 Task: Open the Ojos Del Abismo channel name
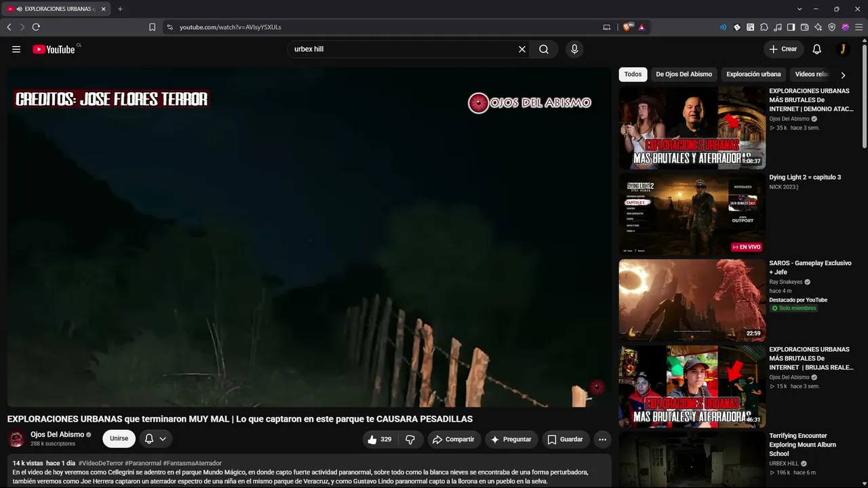[58, 434]
